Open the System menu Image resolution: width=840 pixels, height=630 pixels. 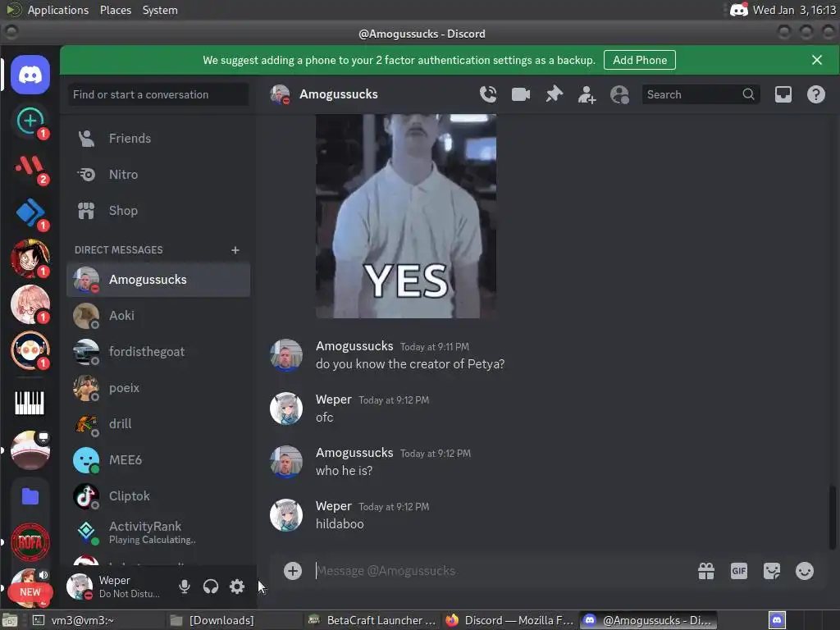coord(160,10)
